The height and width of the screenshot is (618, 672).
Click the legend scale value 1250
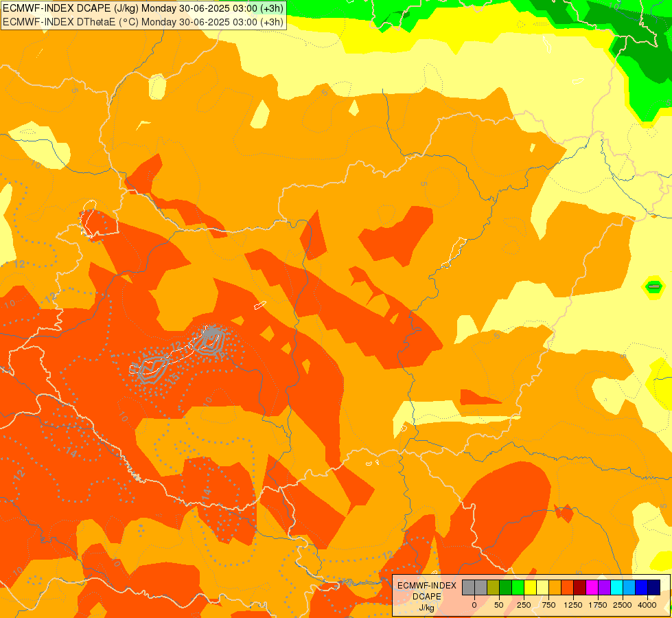pyautogui.click(x=573, y=605)
